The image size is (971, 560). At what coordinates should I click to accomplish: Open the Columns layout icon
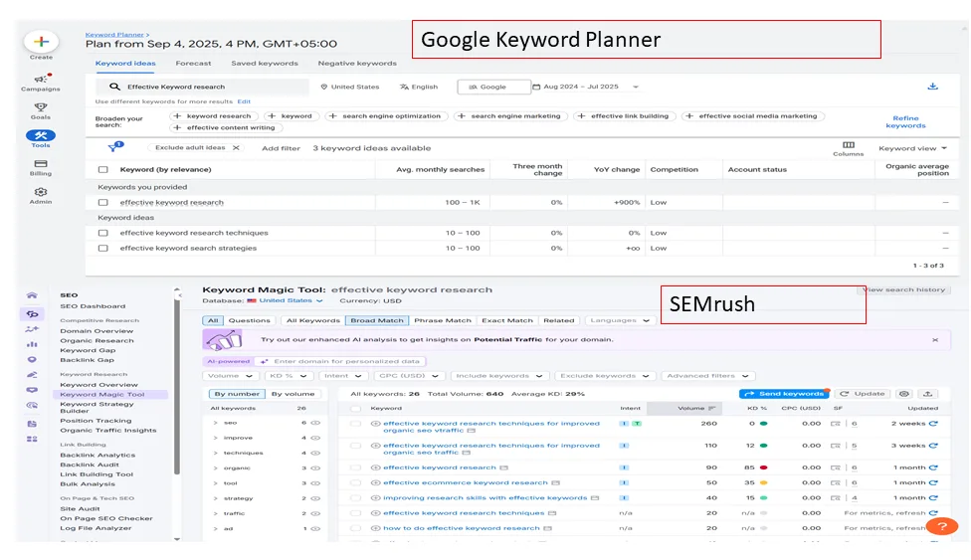[x=848, y=145]
